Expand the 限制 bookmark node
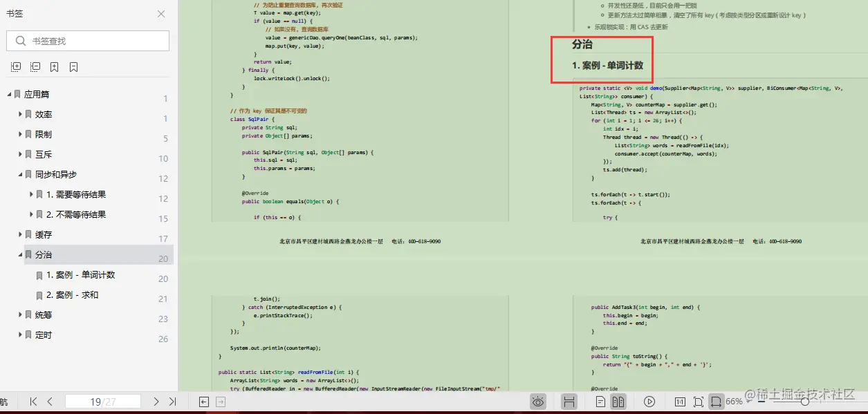Image resolution: width=868 pixels, height=414 pixels. (x=21, y=134)
